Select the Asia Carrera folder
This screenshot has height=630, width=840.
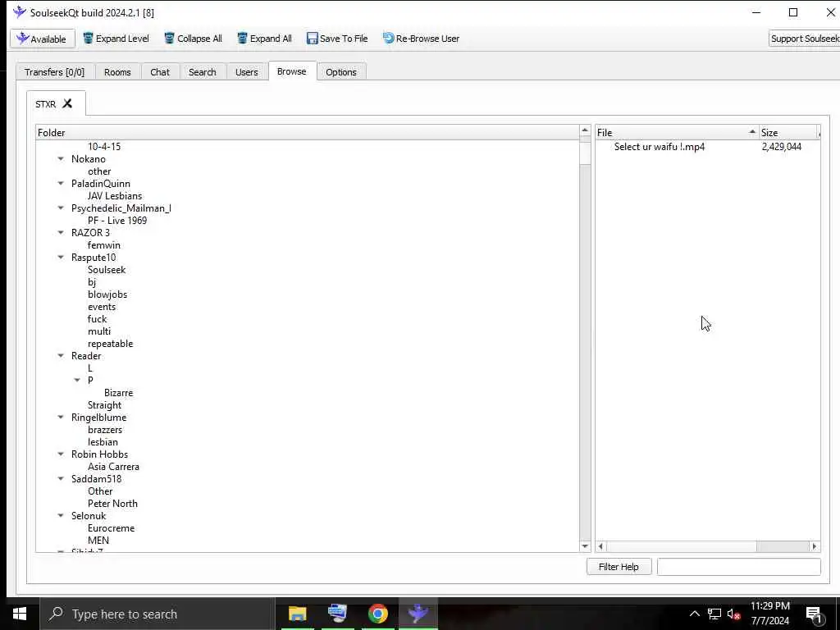pos(113,467)
